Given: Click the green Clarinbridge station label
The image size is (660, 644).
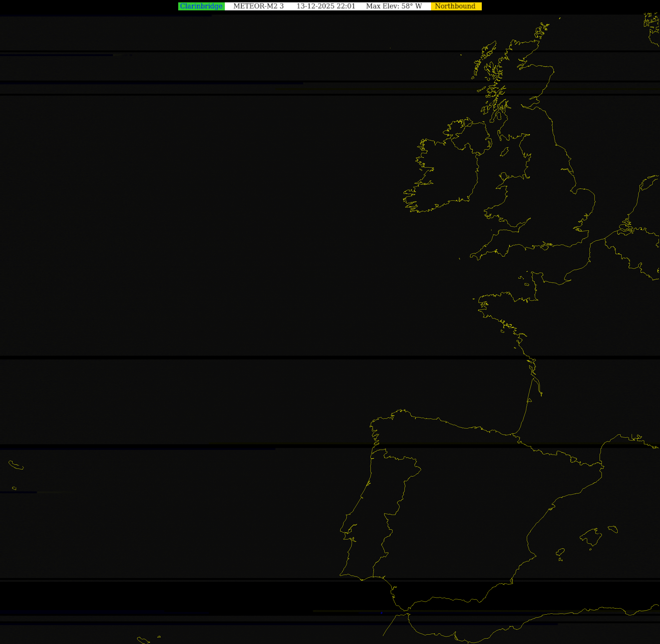Looking at the screenshot, I should [201, 6].
